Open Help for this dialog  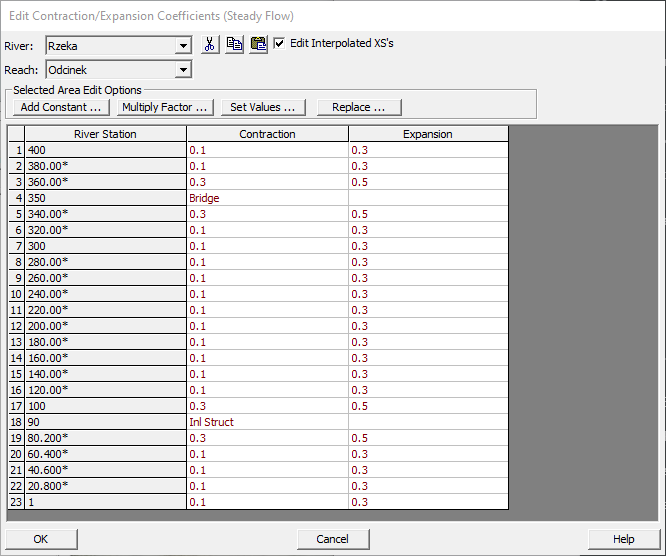click(x=624, y=539)
